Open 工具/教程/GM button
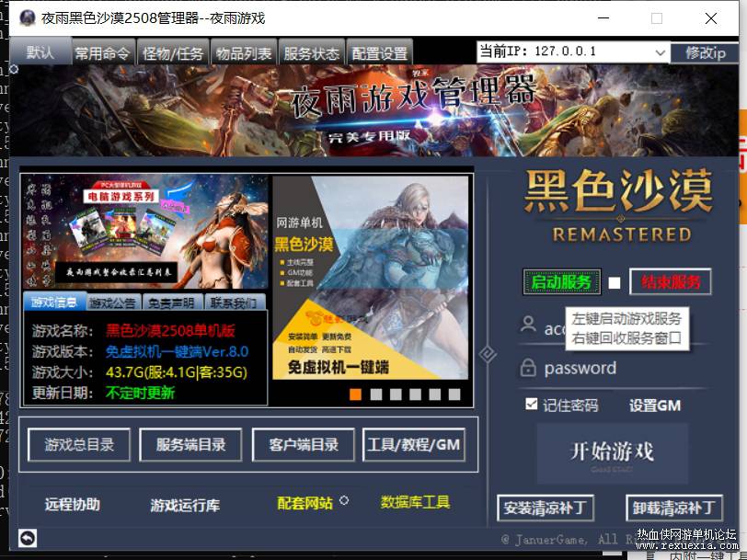This screenshot has height=560, width=747. click(414, 445)
